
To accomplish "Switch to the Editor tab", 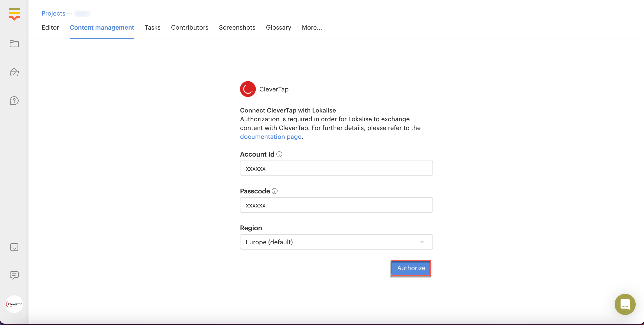I will 51,28.
